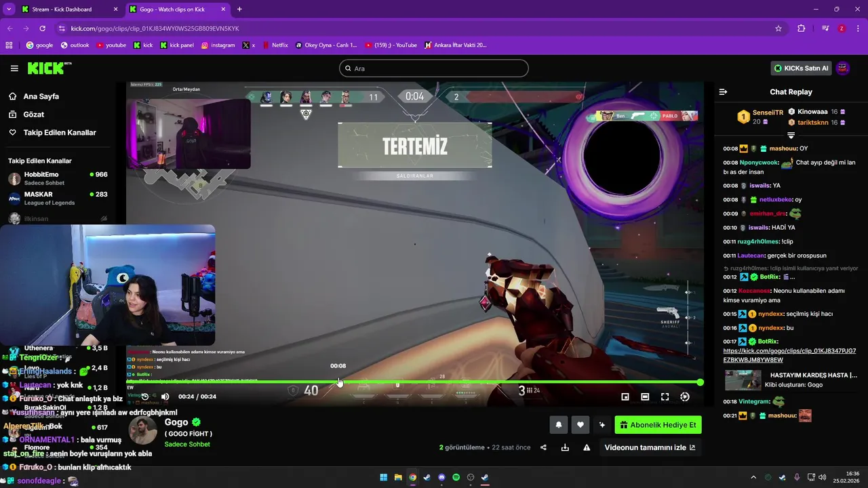868x488 pixels.
Task: Enter fullscreen mode
Action: click(665, 396)
